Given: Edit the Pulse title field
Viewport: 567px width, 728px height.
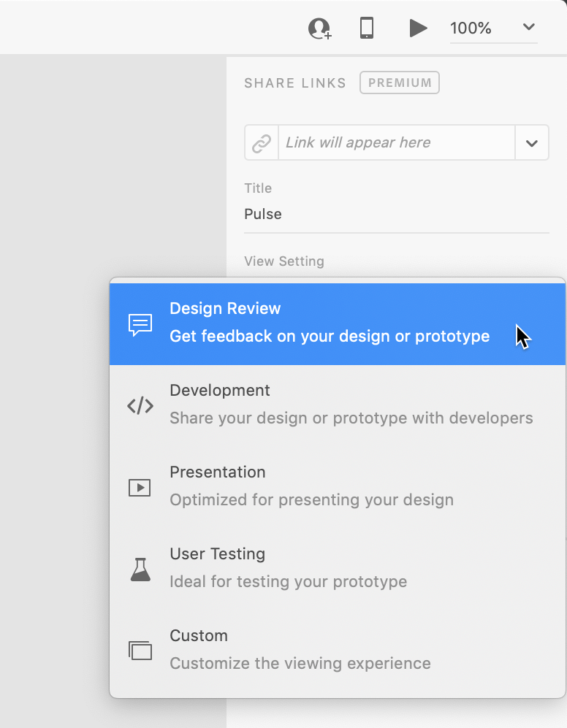Looking at the screenshot, I should [396, 215].
